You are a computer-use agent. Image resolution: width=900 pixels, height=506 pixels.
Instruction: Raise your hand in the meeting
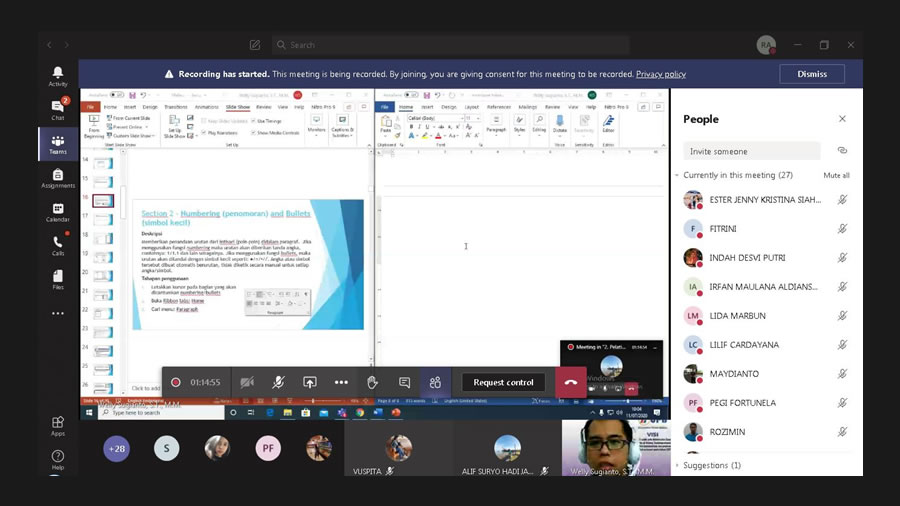[x=372, y=382]
